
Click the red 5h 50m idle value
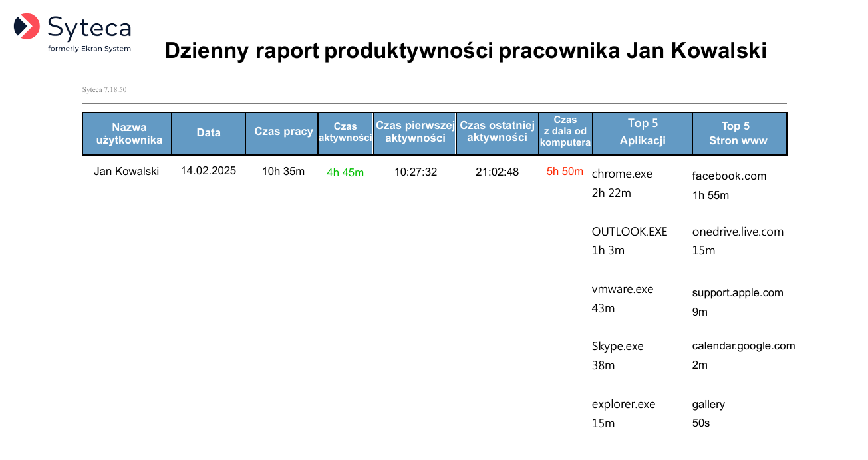point(565,172)
